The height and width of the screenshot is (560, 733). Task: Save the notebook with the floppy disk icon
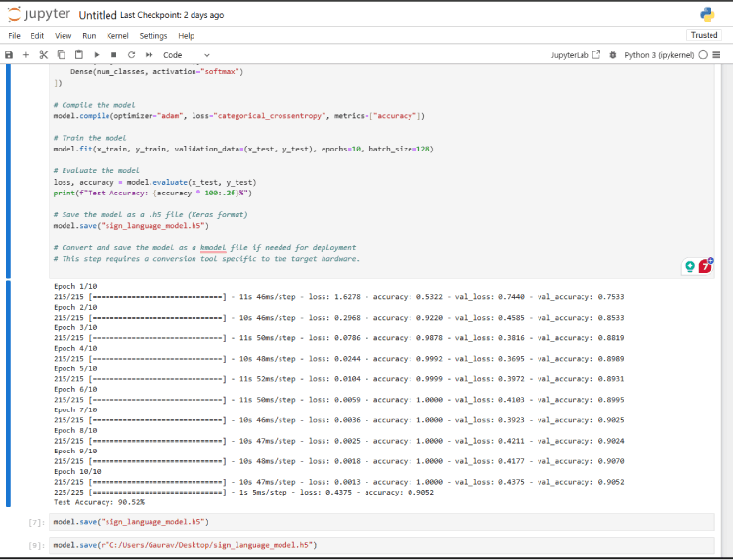[x=9, y=55]
